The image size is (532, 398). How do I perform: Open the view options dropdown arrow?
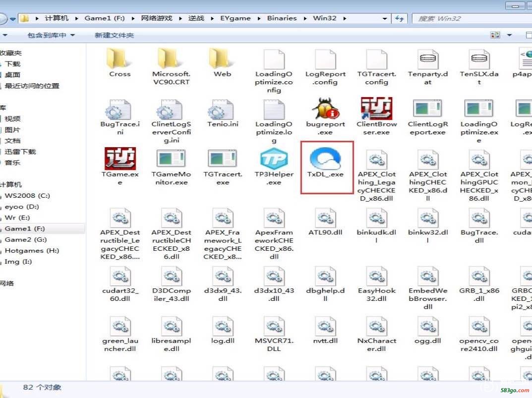tap(509, 35)
